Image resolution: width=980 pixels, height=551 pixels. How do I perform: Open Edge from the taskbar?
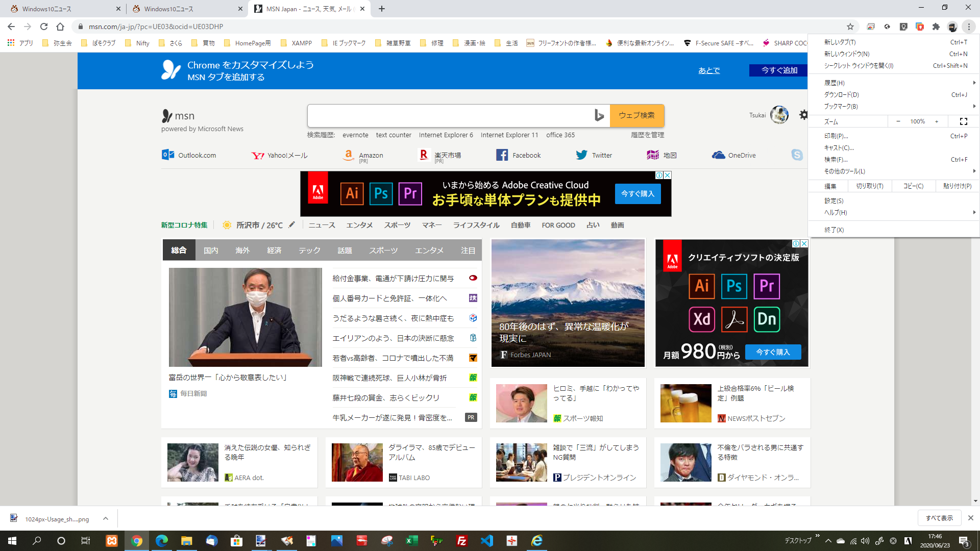click(161, 541)
